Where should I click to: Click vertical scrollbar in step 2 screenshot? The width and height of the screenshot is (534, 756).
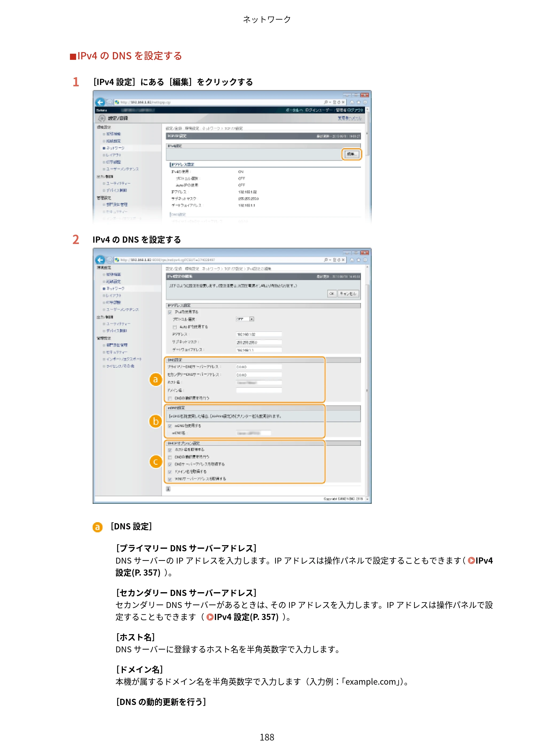[367, 382]
